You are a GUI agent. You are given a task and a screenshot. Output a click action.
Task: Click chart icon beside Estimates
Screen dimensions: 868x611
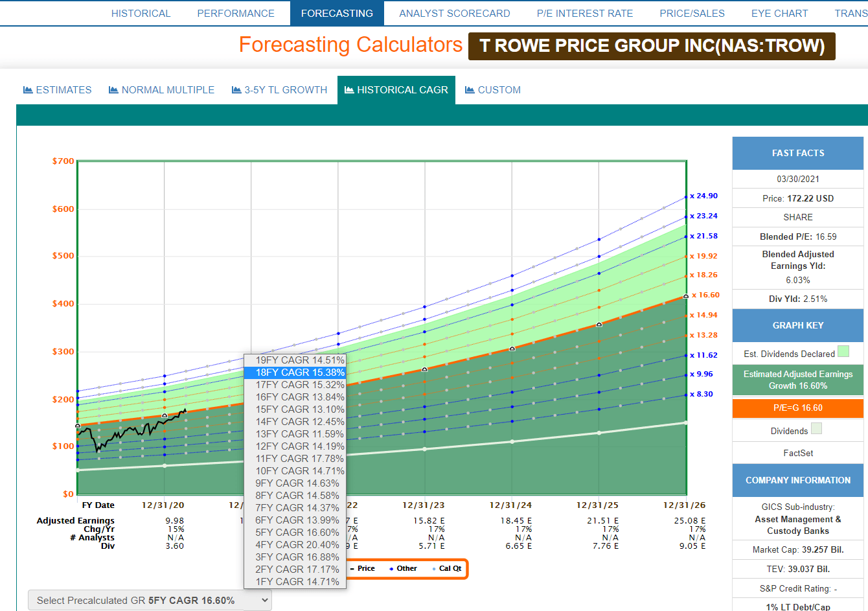click(28, 90)
